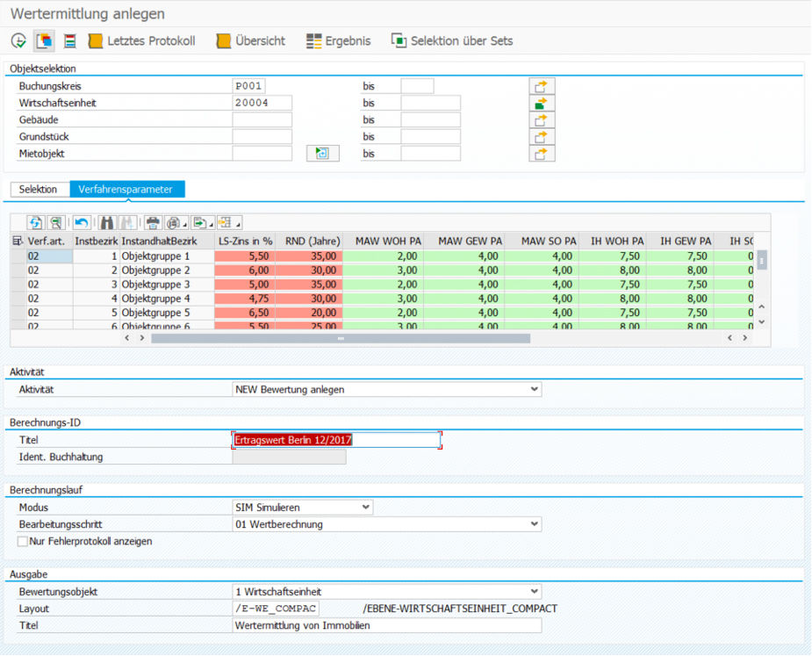Image resolution: width=812 pixels, height=656 pixels.
Task: Switch to the Selektion tab
Action: point(38,190)
